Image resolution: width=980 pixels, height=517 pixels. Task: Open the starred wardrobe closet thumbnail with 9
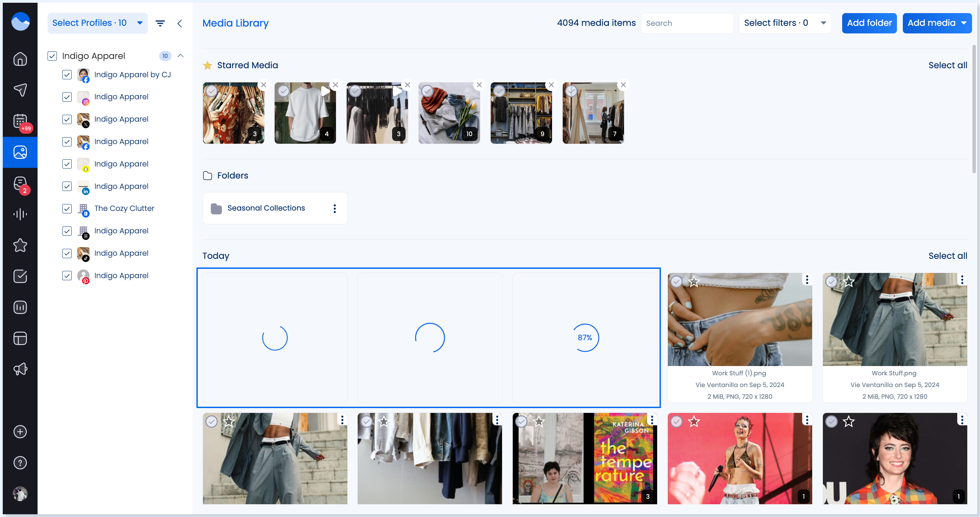point(521,113)
